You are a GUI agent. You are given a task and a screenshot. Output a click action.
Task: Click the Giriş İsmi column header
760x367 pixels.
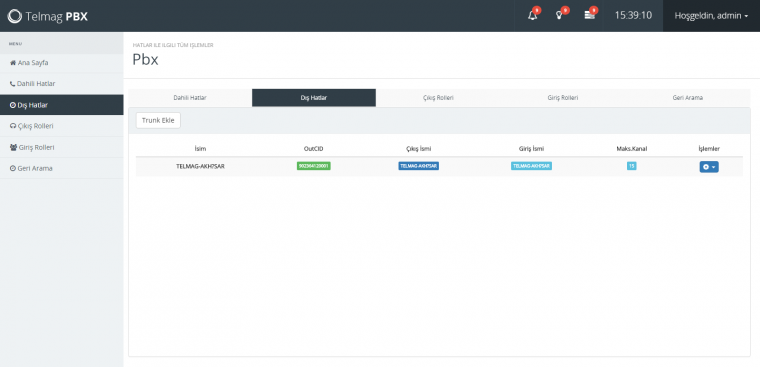pos(531,149)
